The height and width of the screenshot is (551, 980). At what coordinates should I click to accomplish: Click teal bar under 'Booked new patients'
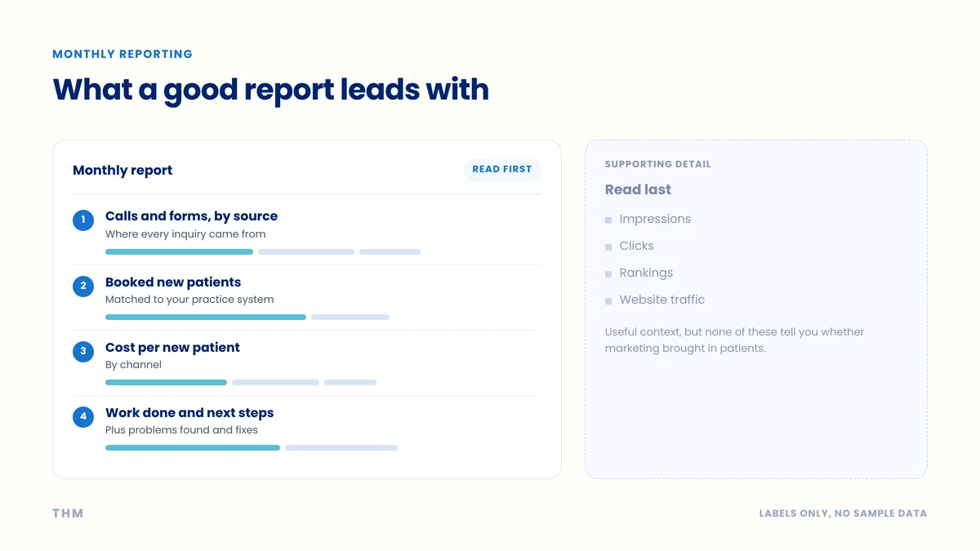[206, 317]
